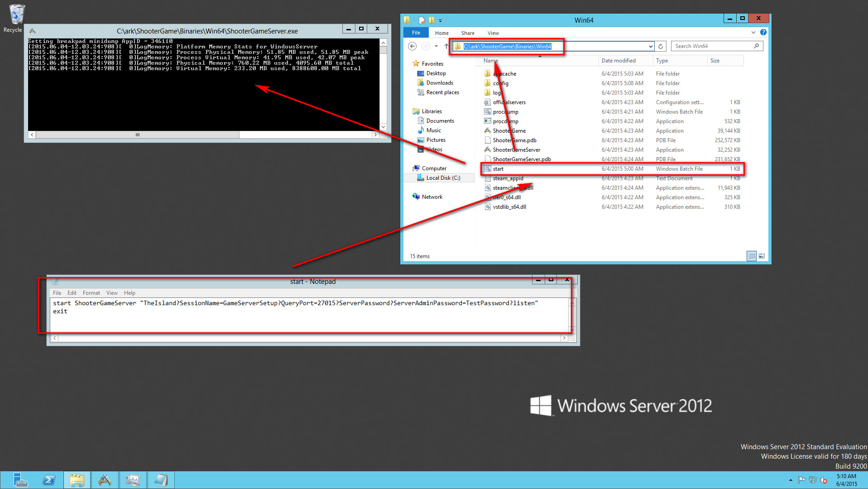
Task: Open Notepad's View menu
Action: (112, 293)
